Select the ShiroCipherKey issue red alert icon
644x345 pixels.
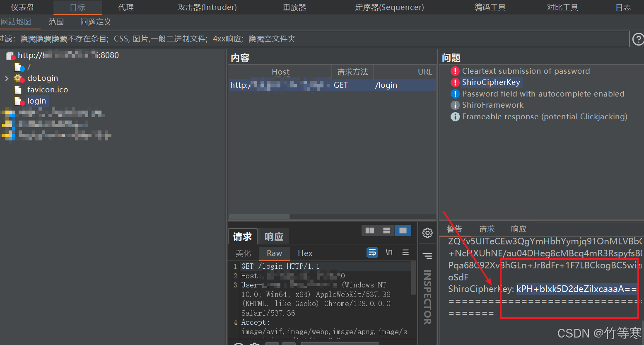[455, 82]
